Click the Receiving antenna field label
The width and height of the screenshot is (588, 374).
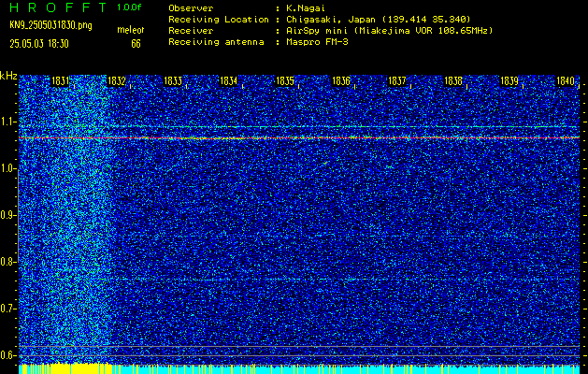coord(216,42)
